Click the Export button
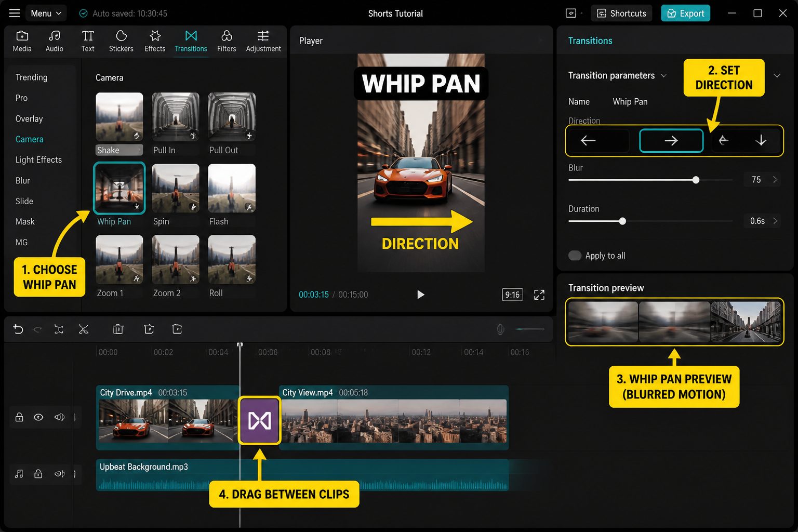The width and height of the screenshot is (798, 532). tap(686, 13)
